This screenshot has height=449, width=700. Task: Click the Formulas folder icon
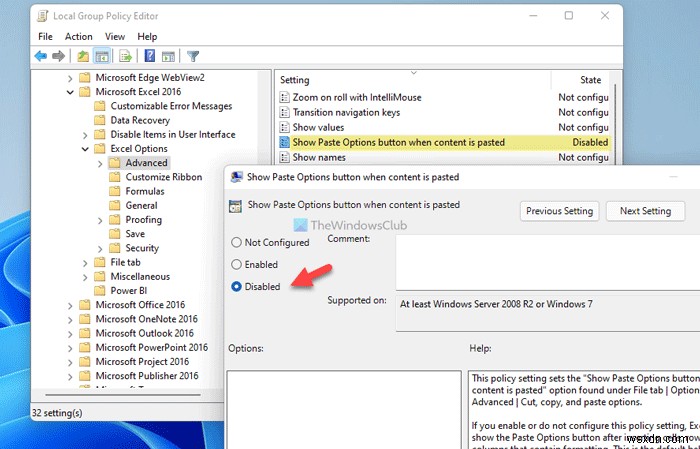(x=115, y=191)
